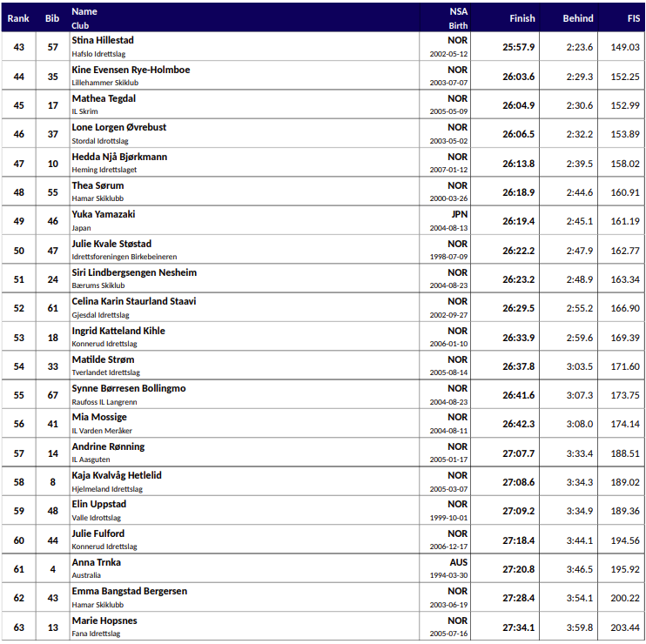Click Marie Hopsnes in the last row
Screen dimensions: 646x644
click(x=104, y=621)
